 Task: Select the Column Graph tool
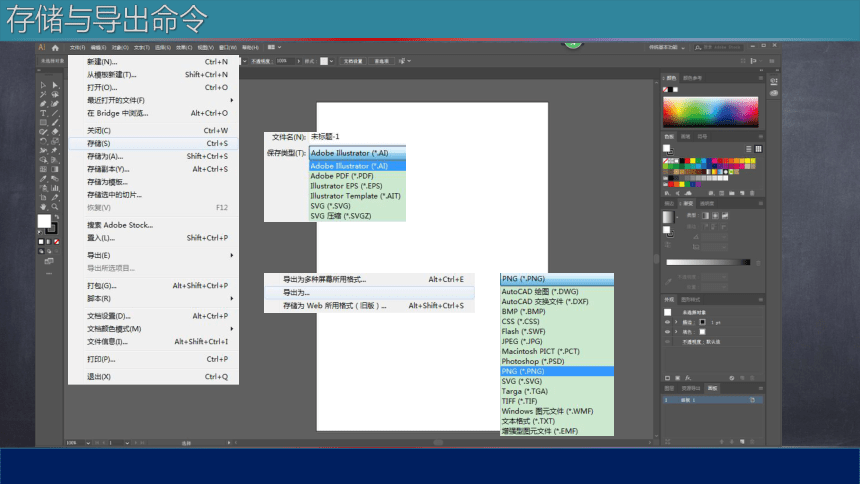55,188
